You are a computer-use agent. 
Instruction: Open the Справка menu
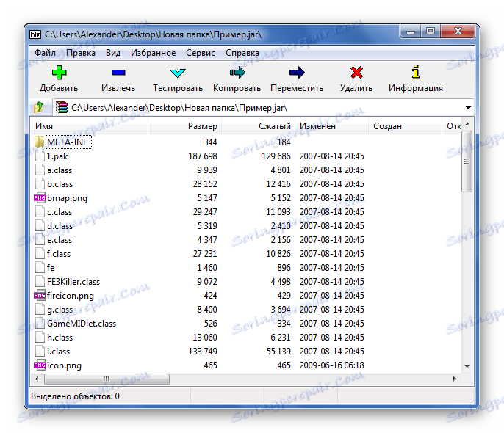pyautogui.click(x=242, y=53)
